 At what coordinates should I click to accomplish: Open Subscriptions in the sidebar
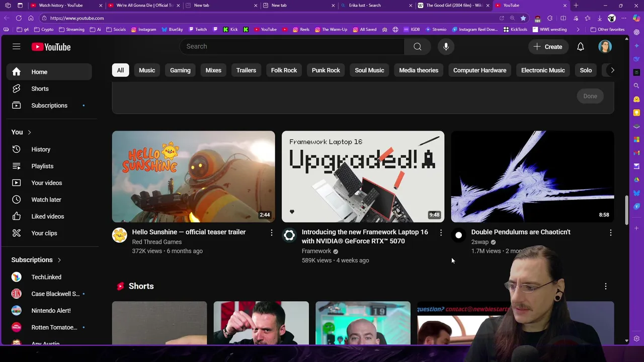[49, 106]
